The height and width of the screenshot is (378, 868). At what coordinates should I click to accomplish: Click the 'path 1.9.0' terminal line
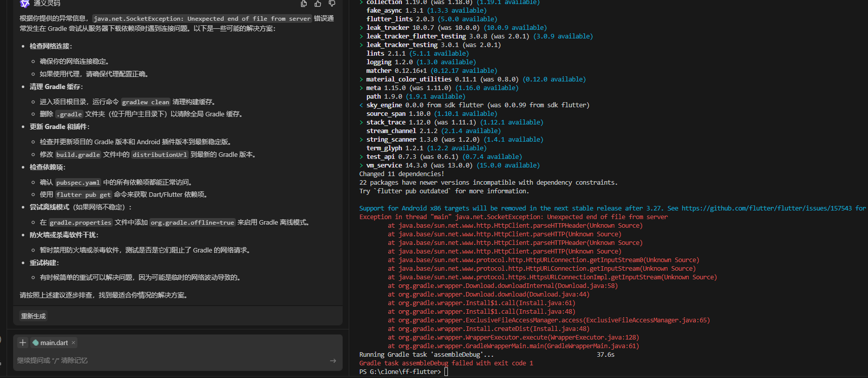(x=416, y=97)
